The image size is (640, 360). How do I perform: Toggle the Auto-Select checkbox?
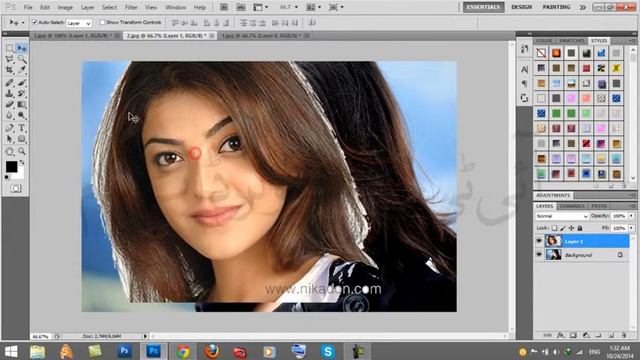(35, 22)
